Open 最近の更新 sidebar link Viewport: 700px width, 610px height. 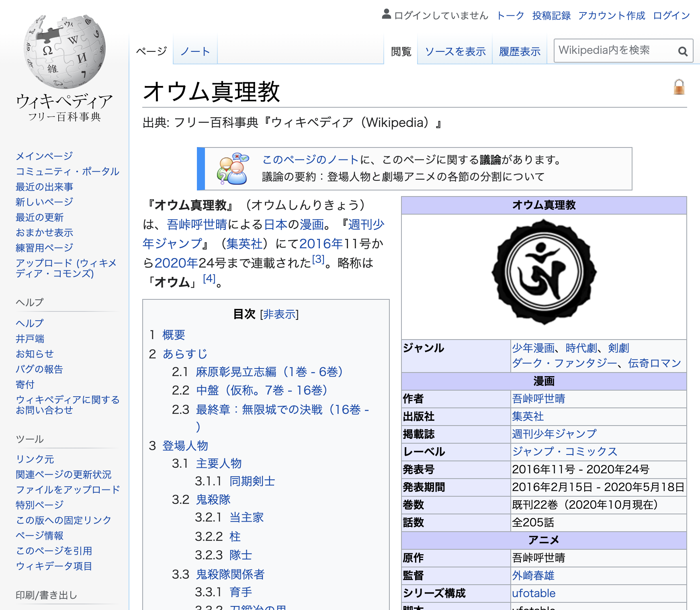tap(39, 217)
